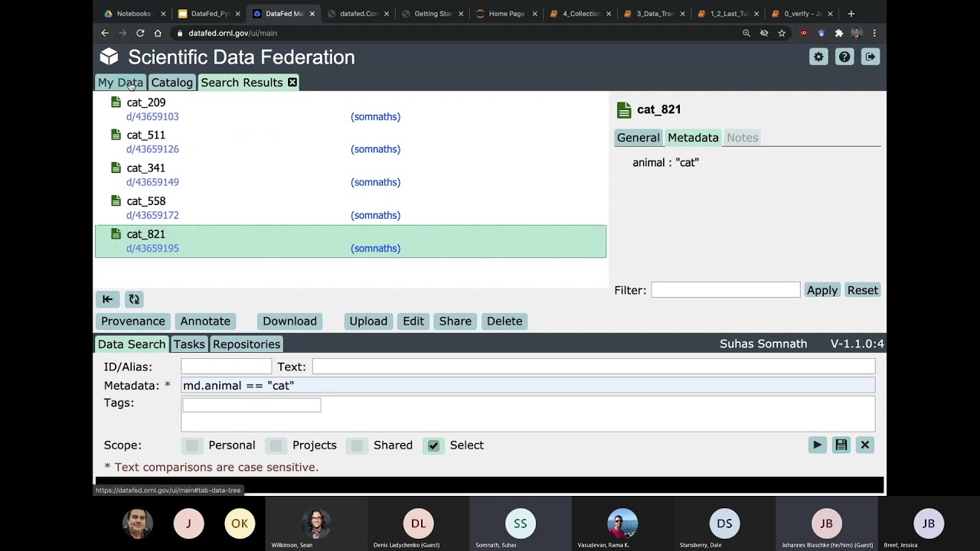Click the collapse-to-left arrow button

107,299
